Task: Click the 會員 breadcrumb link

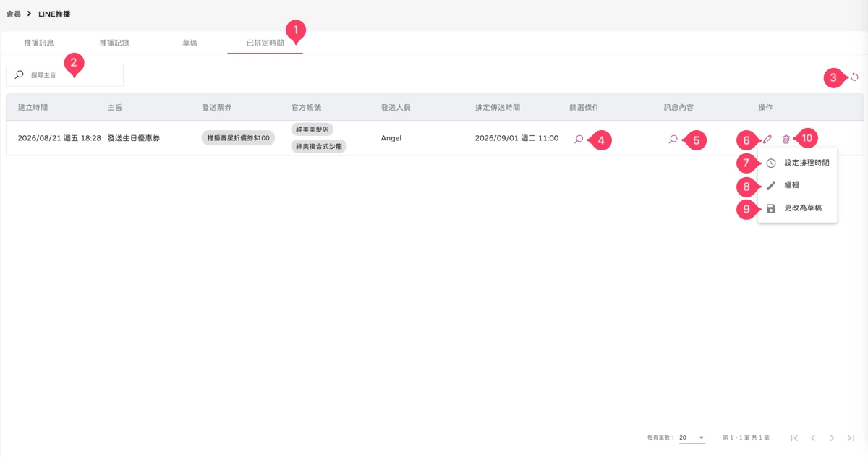Action: [13, 14]
